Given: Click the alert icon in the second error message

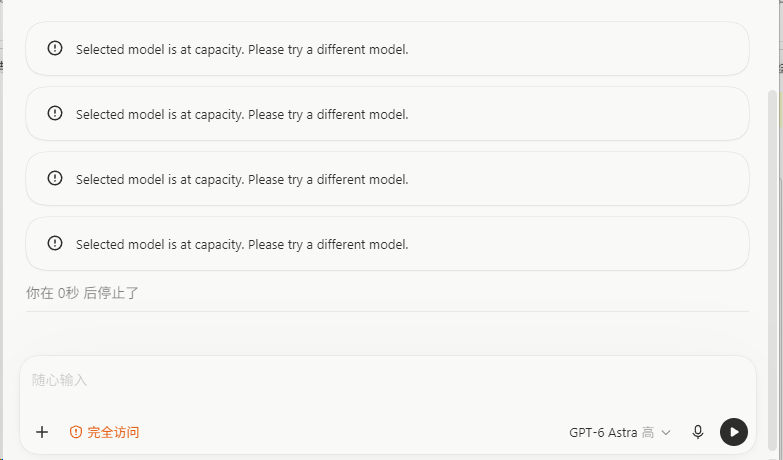Looking at the screenshot, I should (55, 113).
